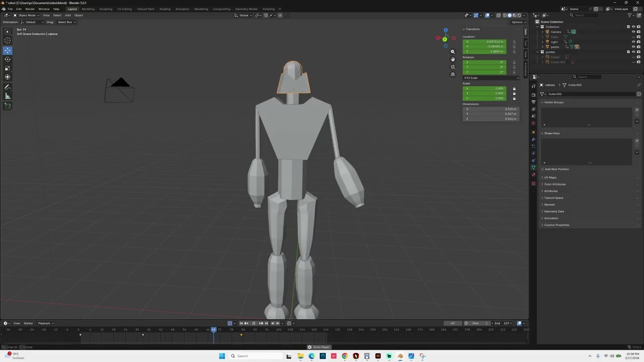Screen dimensions: 644x362
Task: Hide the Camera object in viewport
Action: [633, 32]
